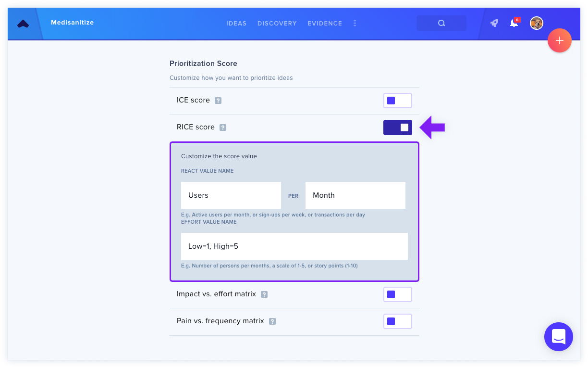588x368 pixels.
Task: Click help icon beside Pain vs. frequency matrix
Action: tap(272, 321)
